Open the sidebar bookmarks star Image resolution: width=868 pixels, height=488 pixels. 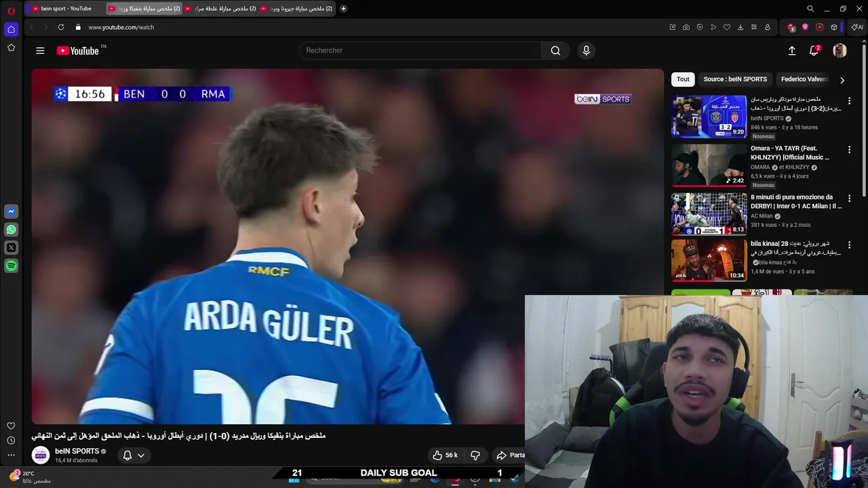[11, 47]
